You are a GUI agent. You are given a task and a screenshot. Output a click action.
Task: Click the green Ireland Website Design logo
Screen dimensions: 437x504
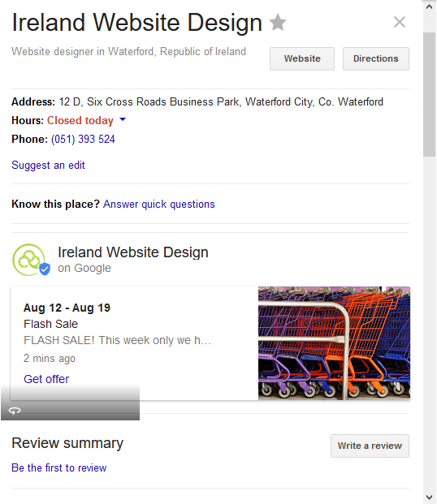[x=28, y=260]
